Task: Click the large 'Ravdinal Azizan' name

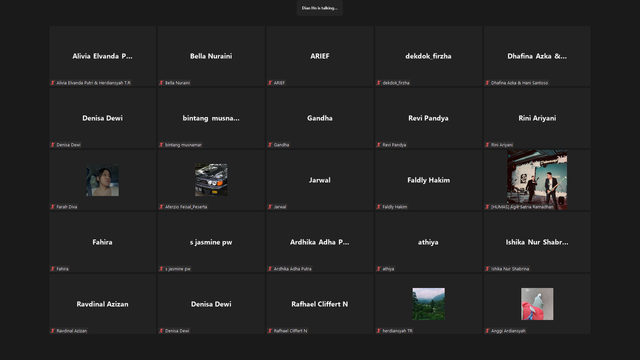Action: click(x=102, y=304)
